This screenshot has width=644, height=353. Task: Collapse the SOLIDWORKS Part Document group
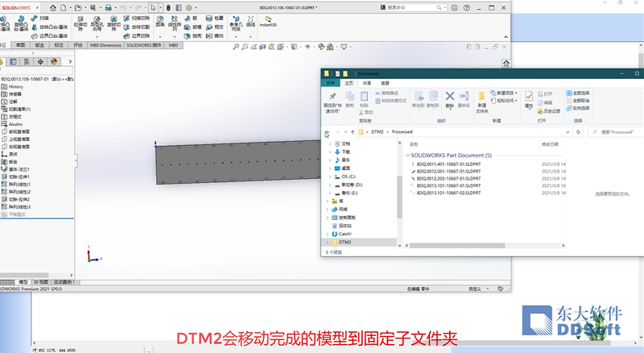click(407, 154)
